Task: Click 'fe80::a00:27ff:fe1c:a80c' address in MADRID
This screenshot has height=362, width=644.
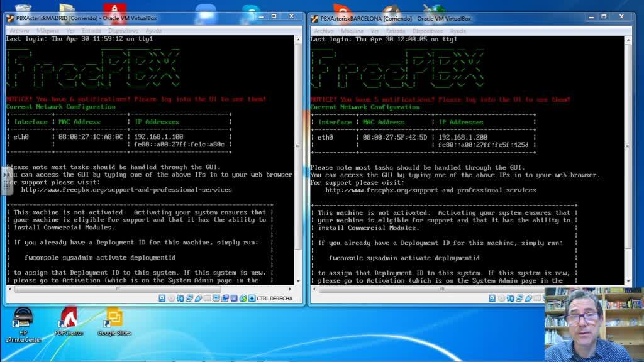Action: 179,145
